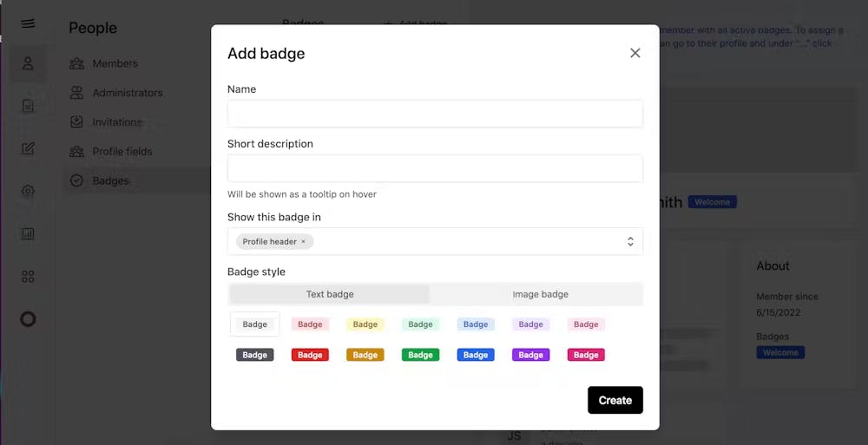
Task: Click the Administrators icon
Action: [76, 93]
